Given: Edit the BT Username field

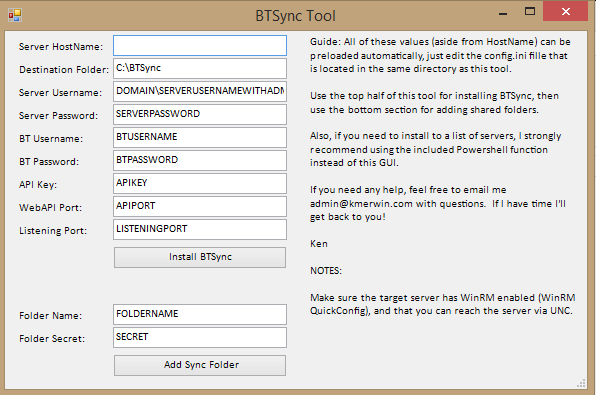Looking at the screenshot, I should (200, 137).
